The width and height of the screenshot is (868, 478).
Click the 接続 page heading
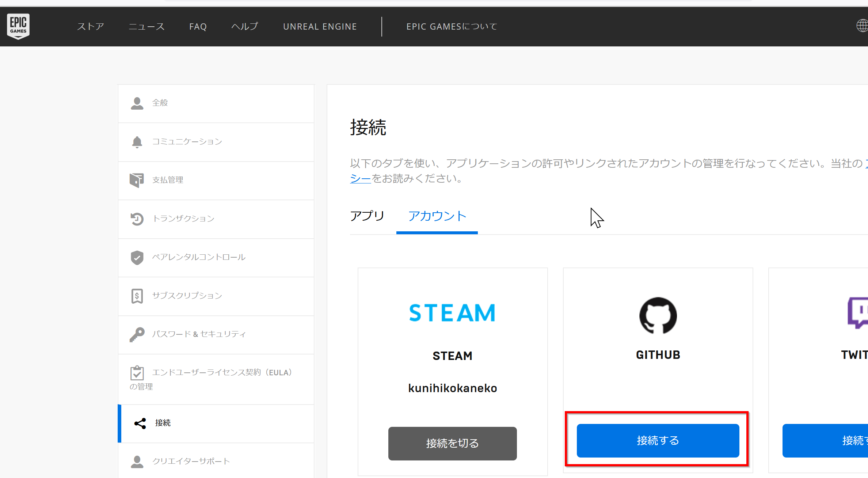pos(368,128)
